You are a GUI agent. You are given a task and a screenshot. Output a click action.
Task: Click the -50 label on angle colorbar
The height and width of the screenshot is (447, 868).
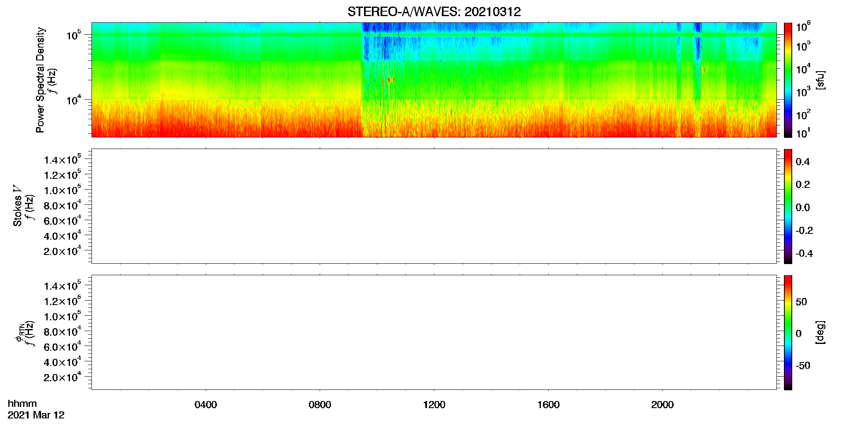[x=803, y=365]
